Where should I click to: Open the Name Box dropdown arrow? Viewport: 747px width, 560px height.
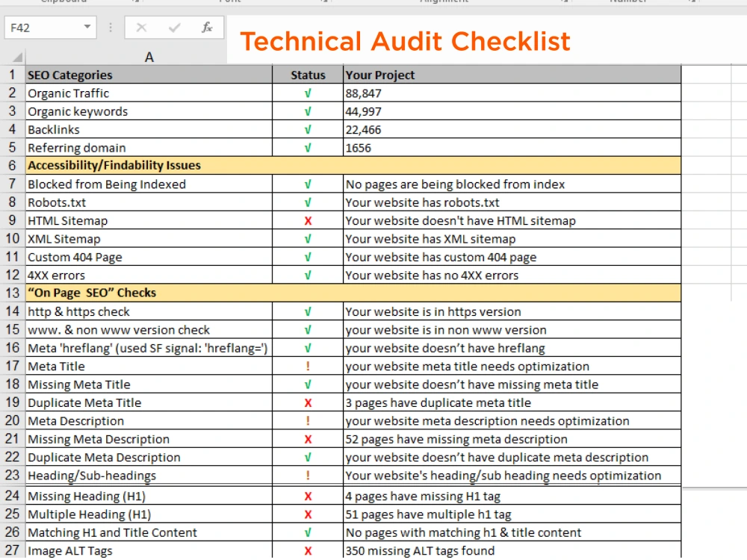[x=87, y=27]
